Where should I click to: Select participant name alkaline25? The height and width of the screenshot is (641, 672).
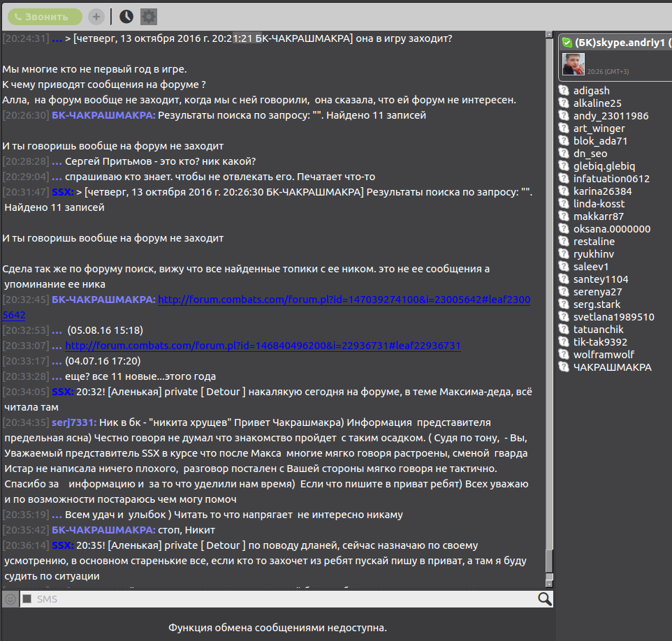coord(597,103)
